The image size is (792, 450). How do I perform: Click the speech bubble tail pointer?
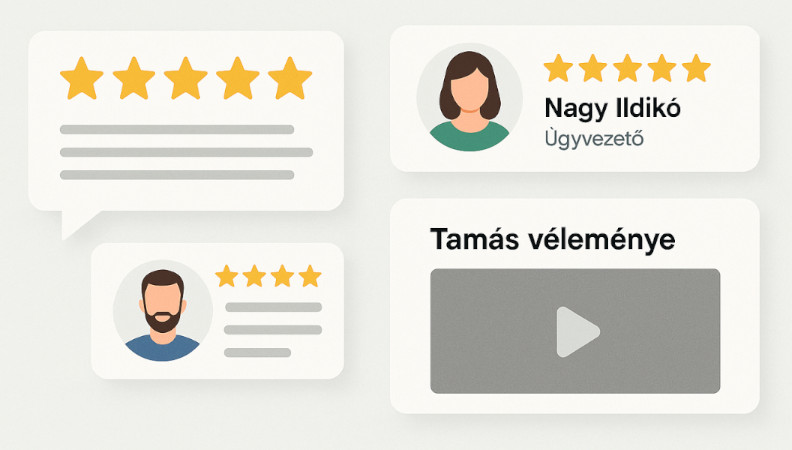point(76,224)
